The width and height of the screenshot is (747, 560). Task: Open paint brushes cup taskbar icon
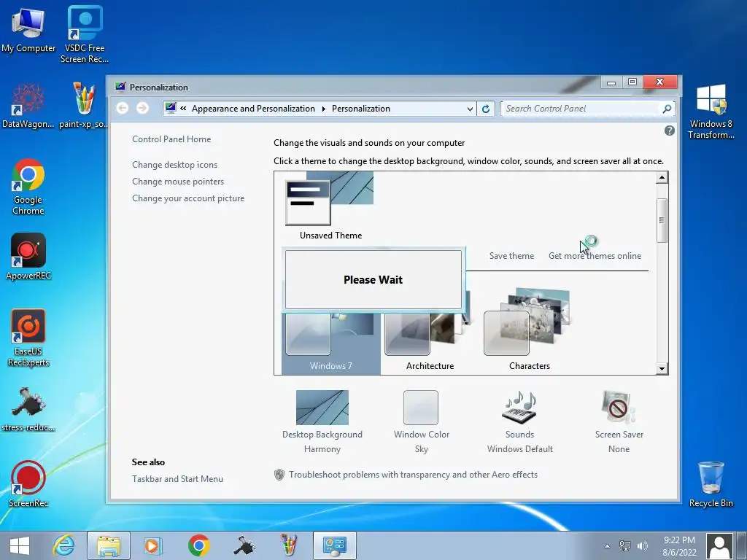pos(289,545)
